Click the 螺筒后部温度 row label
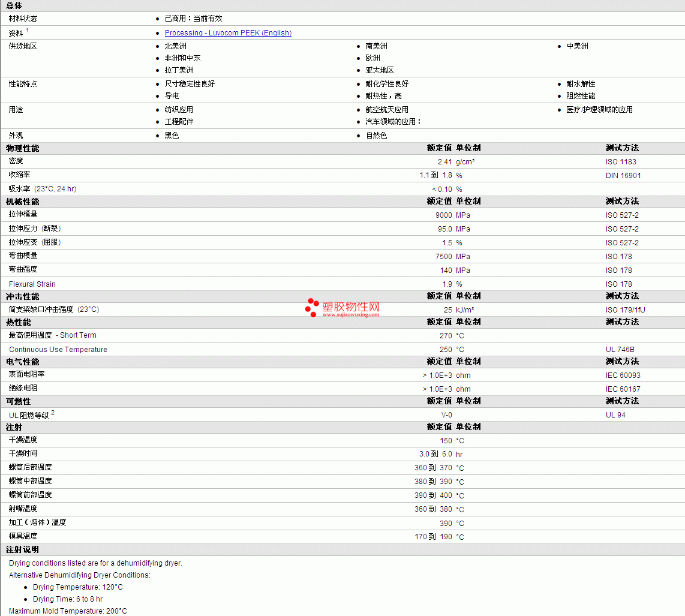 point(30,467)
